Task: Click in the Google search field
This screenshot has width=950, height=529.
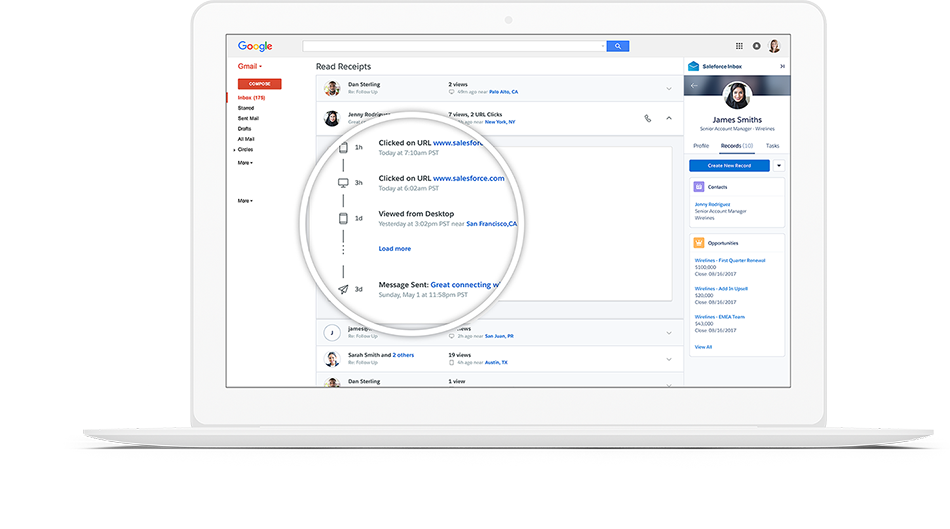Action: tap(453, 46)
